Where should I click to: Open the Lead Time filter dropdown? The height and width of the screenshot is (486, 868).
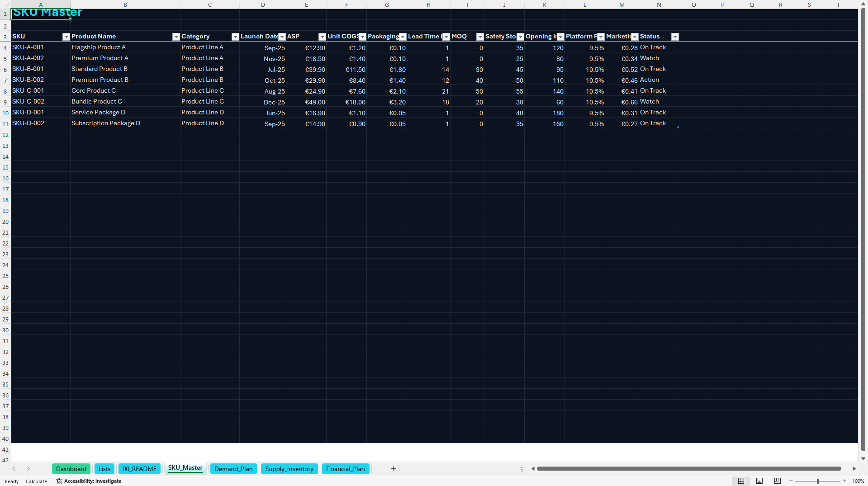pos(446,37)
